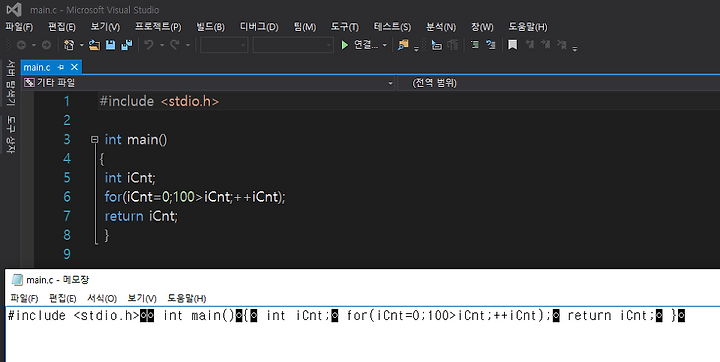Open the solution configuration combo box

click(224, 45)
